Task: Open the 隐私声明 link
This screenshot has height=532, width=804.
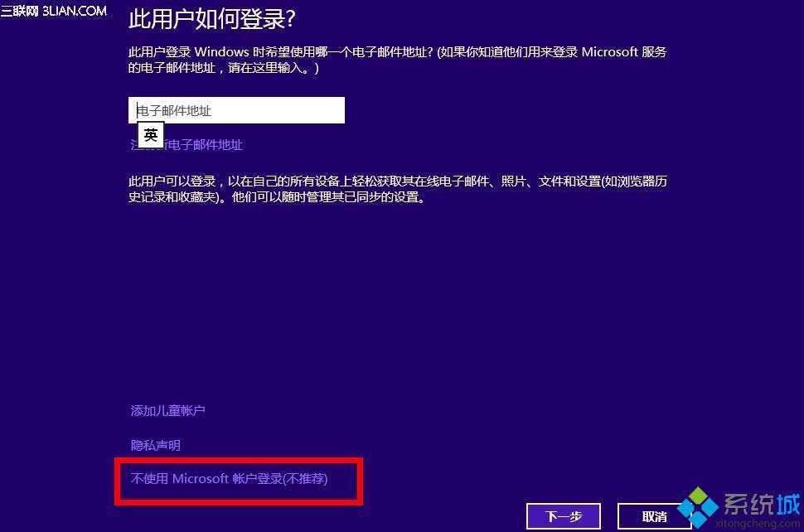Action: (x=155, y=445)
